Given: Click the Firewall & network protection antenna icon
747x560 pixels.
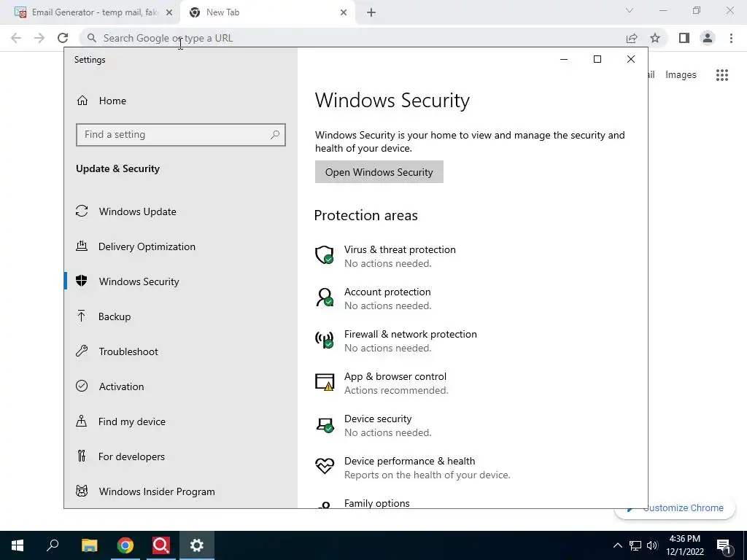Looking at the screenshot, I should click(x=325, y=340).
